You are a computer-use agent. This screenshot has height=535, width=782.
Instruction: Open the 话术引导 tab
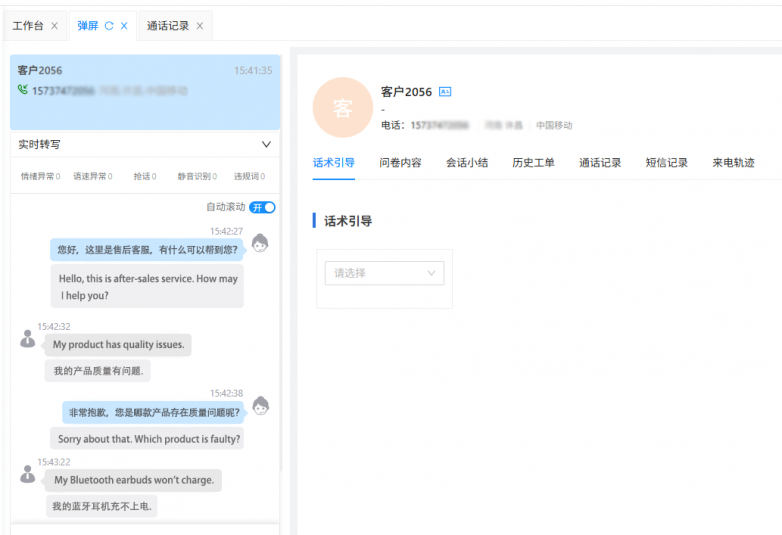coord(334,163)
